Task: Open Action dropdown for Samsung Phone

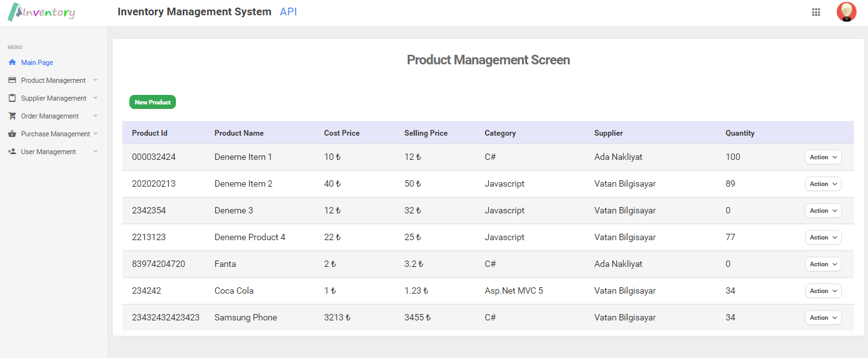Action: pyautogui.click(x=823, y=318)
